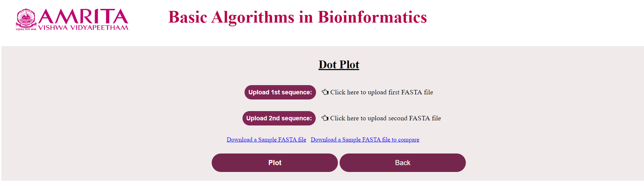This screenshot has width=644, height=187.
Task: Click the word 'Download' in the first sample link
Action: tap(239, 139)
